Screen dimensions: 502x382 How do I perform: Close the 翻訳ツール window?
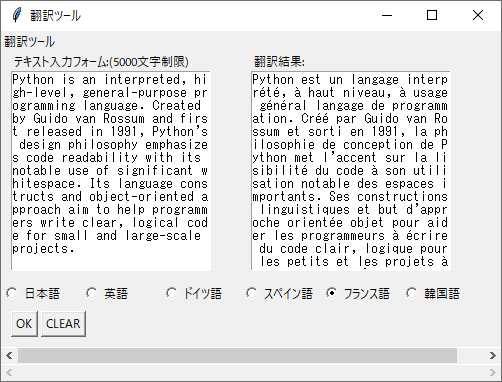pos(478,15)
